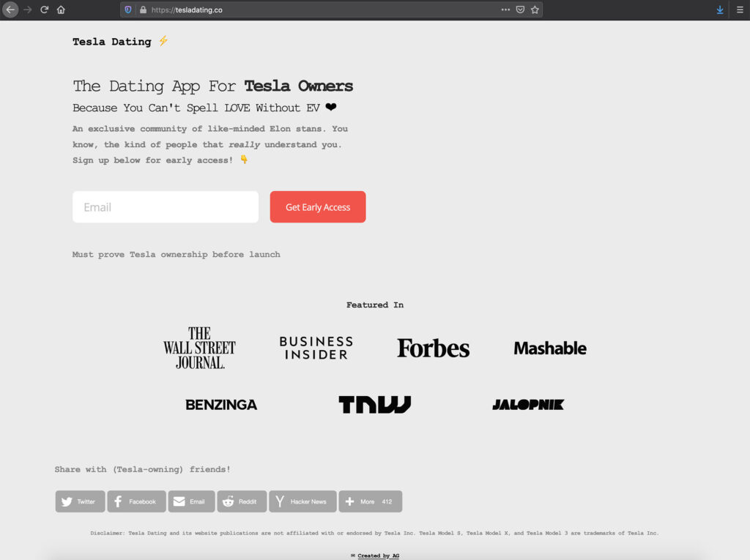This screenshot has width=750, height=560.
Task: Click 'Must prove Tesla ownership before launch' note
Action: pyautogui.click(x=176, y=255)
